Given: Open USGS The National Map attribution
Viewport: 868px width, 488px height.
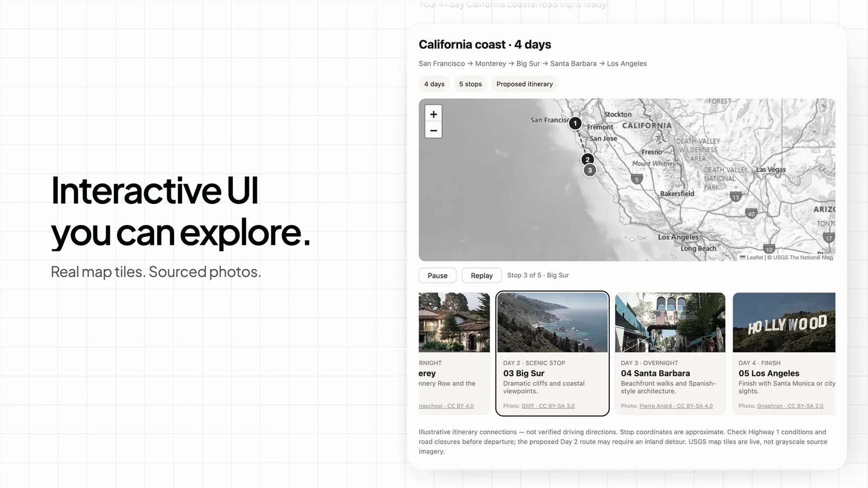Looking at the screenshot, I should pos(802,258).
